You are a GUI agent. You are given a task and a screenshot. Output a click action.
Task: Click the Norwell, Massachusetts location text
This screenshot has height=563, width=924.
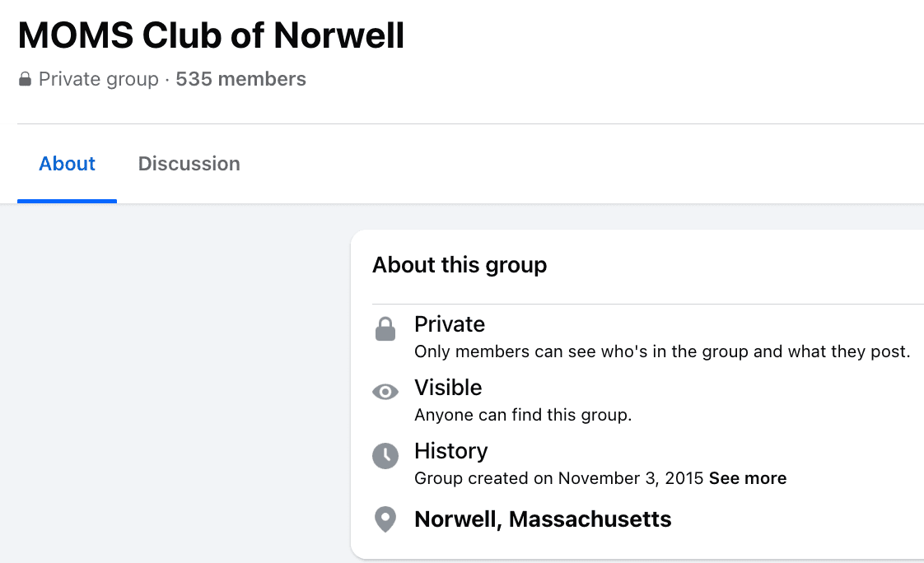[543, 519]
